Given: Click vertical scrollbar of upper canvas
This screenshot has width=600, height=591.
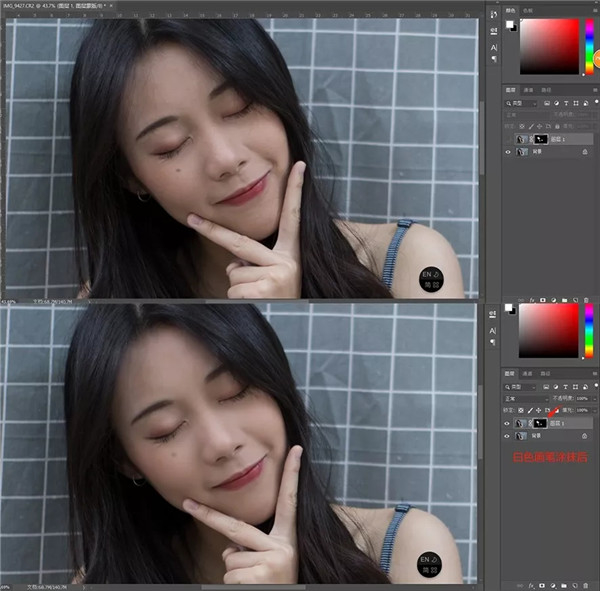Looking at the screenshot, I should 482,138.
